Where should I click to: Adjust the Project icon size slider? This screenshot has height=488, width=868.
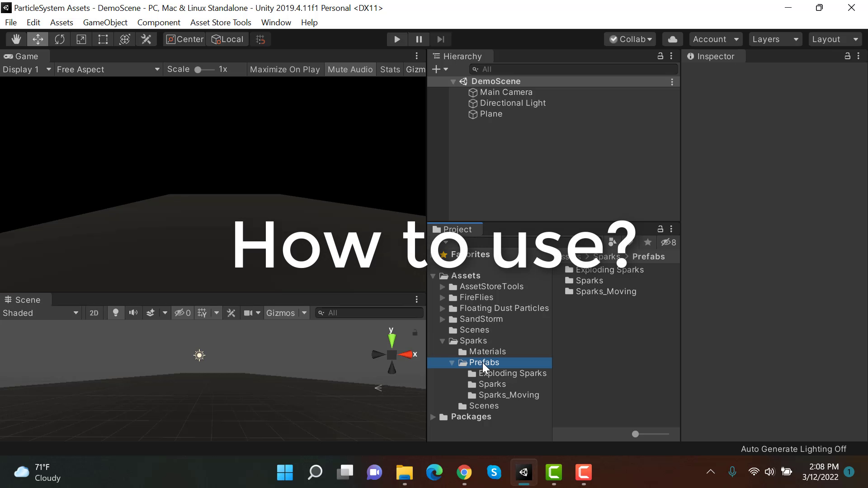(651, 434)
